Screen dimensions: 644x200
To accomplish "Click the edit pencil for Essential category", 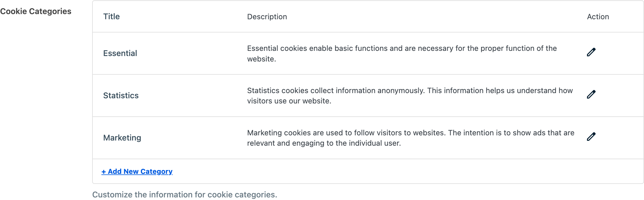I will [x=591, y=52].
